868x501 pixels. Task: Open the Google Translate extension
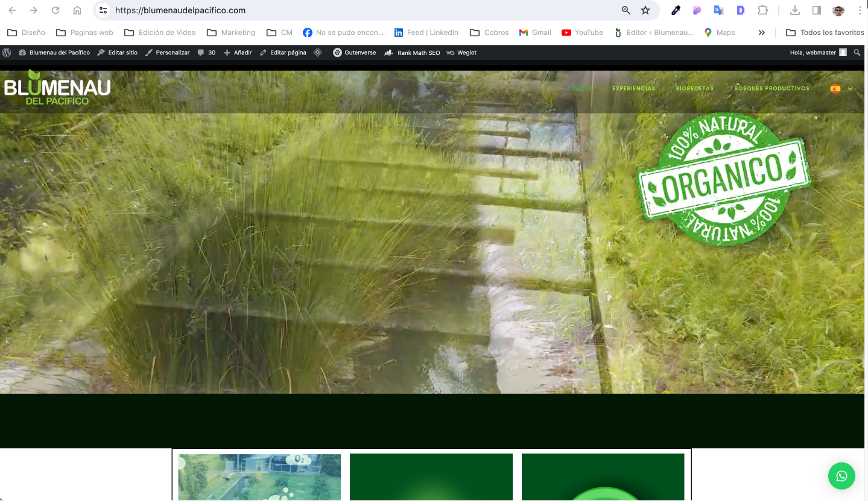pyautogui.click(x=718, y=10)
